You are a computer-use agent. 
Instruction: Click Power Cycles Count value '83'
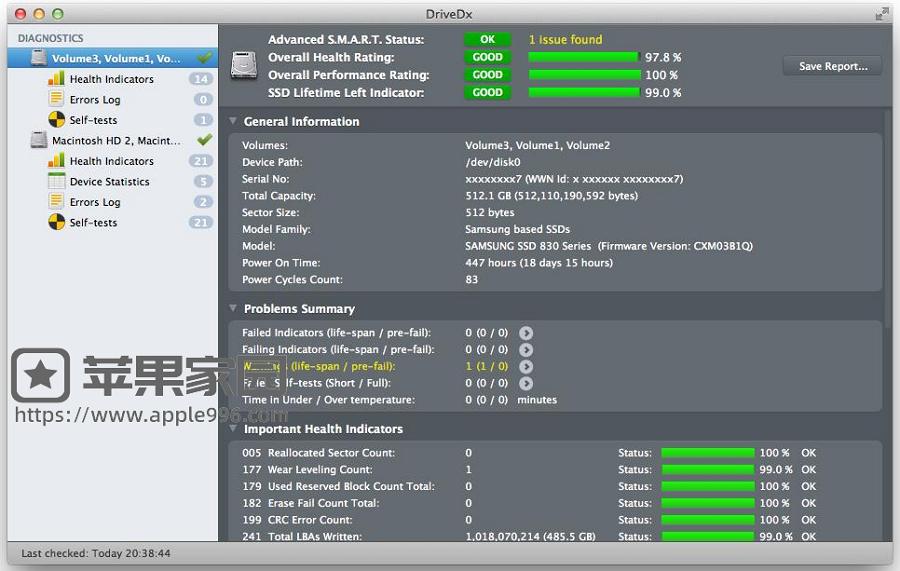pos(471,279)
